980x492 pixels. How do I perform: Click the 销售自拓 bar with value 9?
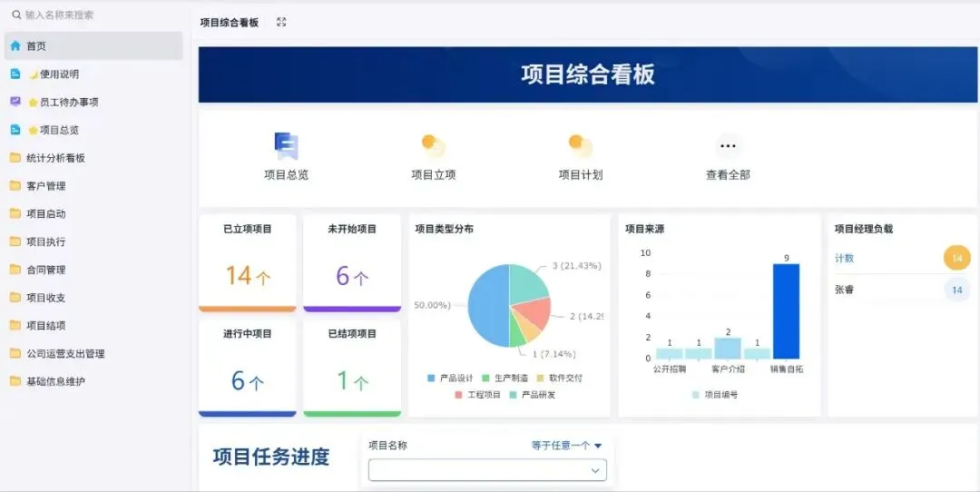point(786,311)
